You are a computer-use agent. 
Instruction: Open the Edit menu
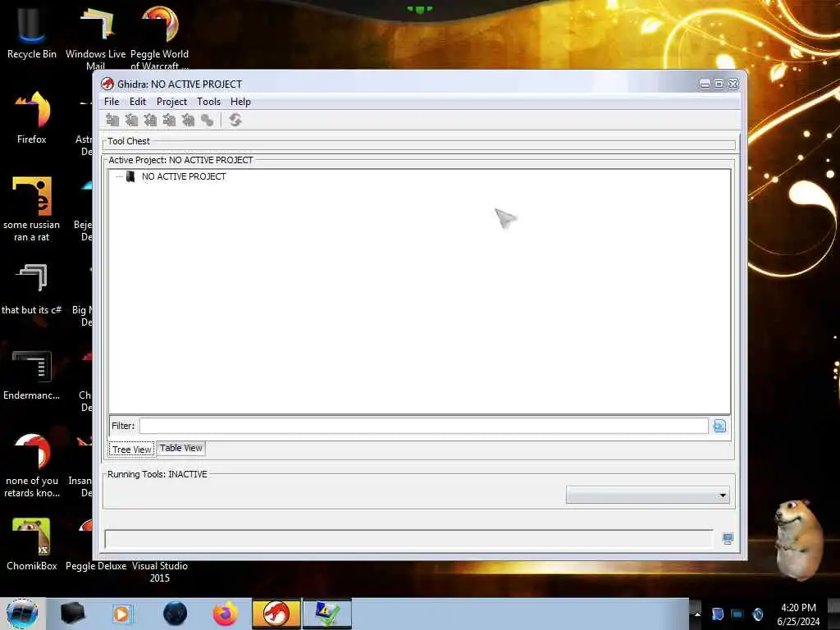[x=138, y=102]
